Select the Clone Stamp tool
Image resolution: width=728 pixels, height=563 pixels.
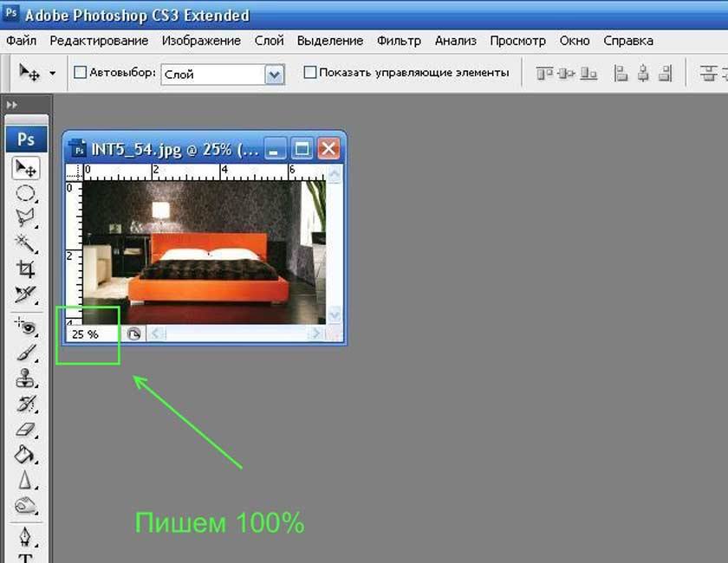click(x=26, y=379)
